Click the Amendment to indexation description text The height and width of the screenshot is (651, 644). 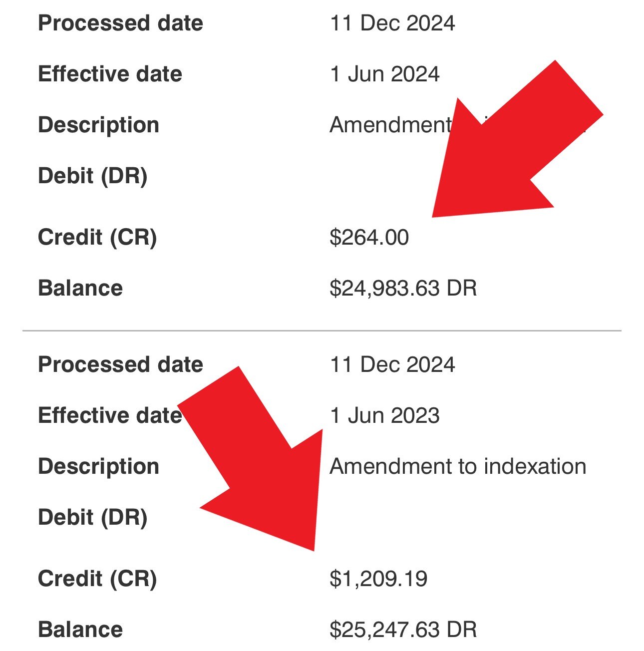(x=458, y=466)
